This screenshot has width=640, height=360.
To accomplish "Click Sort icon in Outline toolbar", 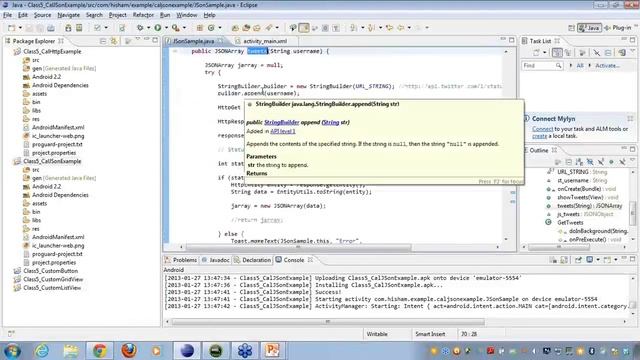I will tap(579, 162).
